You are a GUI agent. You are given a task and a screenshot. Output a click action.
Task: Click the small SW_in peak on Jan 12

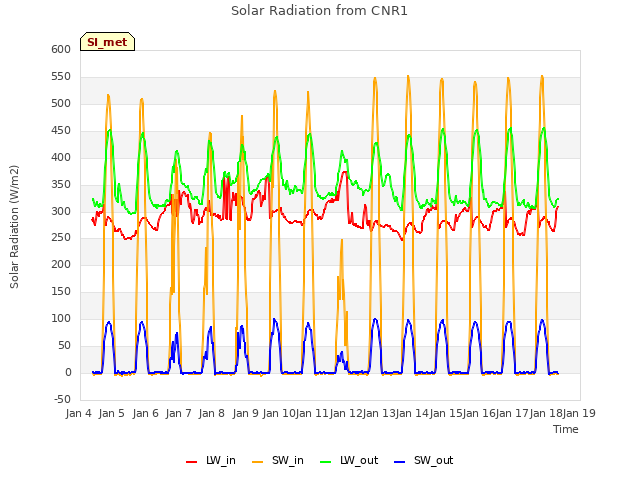pos(342,241)
